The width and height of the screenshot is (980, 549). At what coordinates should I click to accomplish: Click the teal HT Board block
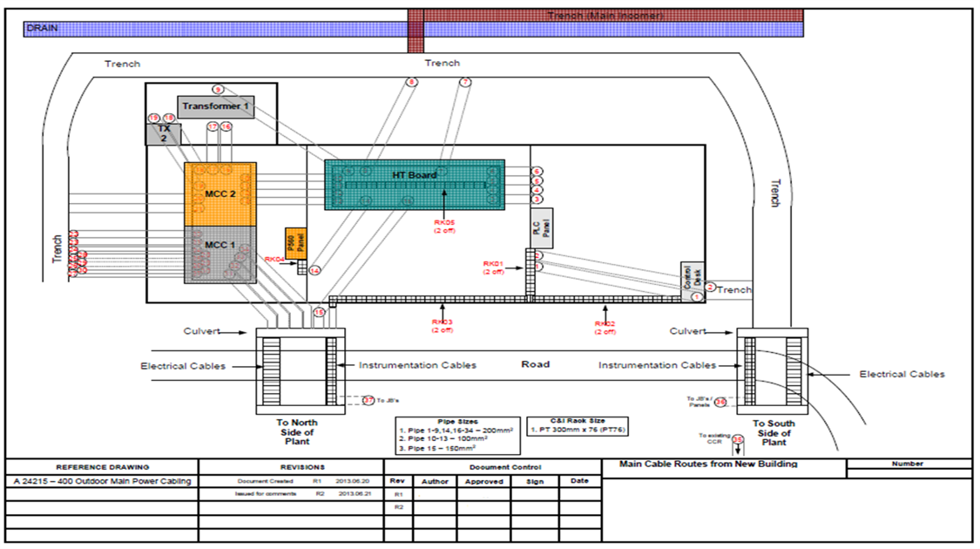415,185
